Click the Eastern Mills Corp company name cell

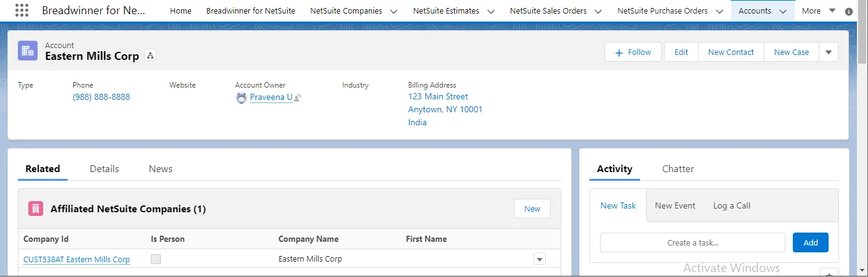[x=310, y=259]
